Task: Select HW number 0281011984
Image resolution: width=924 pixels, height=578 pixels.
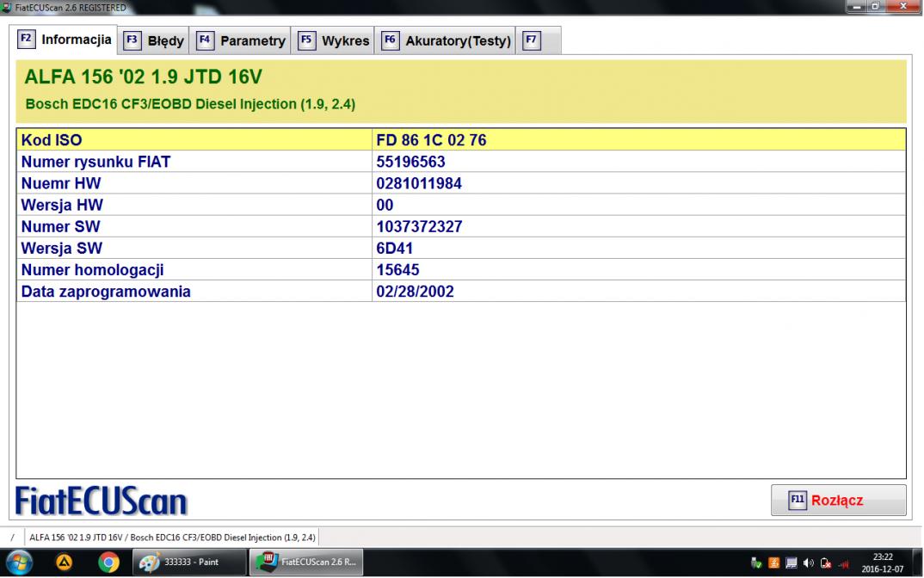Action: click(x=419, y=184)
